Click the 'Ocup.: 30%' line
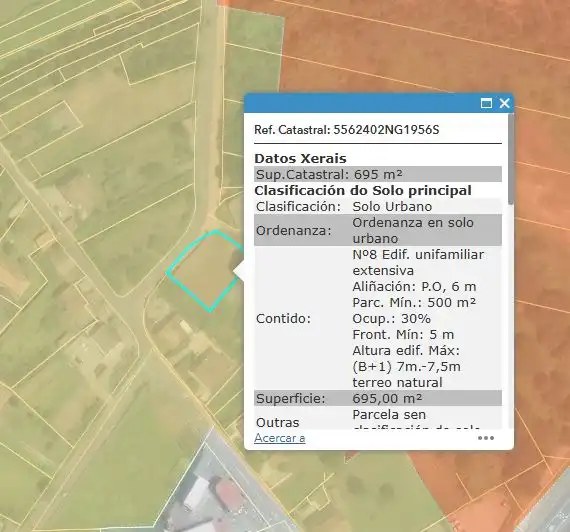Screen dimensions: 570x532 tap(392, 319)
